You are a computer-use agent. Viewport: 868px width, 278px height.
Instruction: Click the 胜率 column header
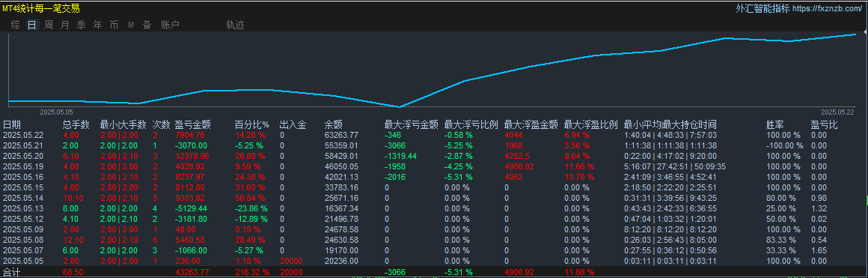click(775, 125)
